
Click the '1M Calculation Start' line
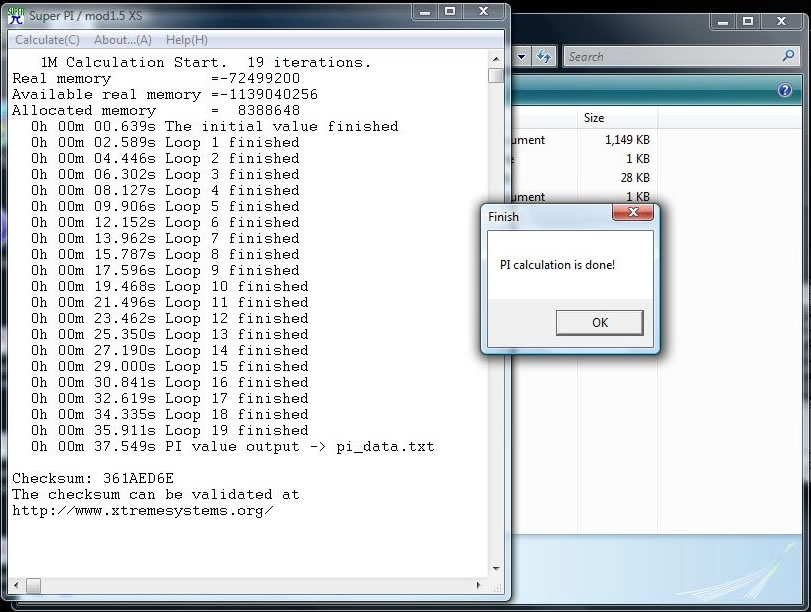[206, 63]
